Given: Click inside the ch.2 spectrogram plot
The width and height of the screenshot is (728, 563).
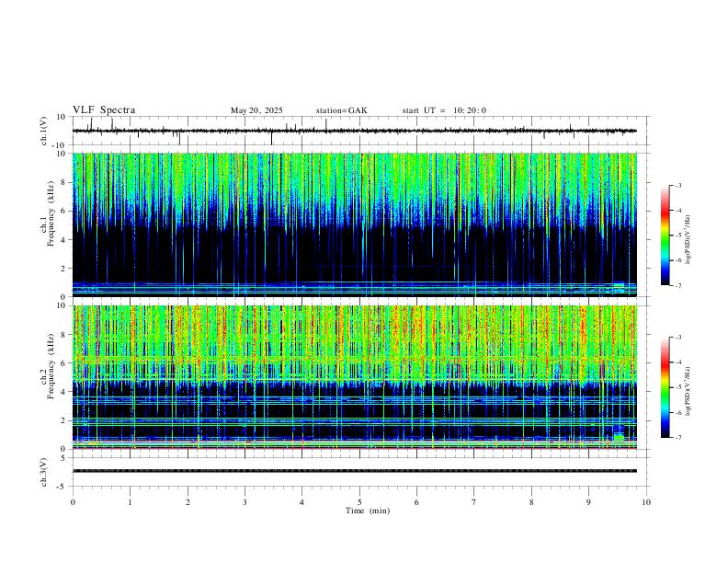Looking at the screenshot, I should click(354, 377).
